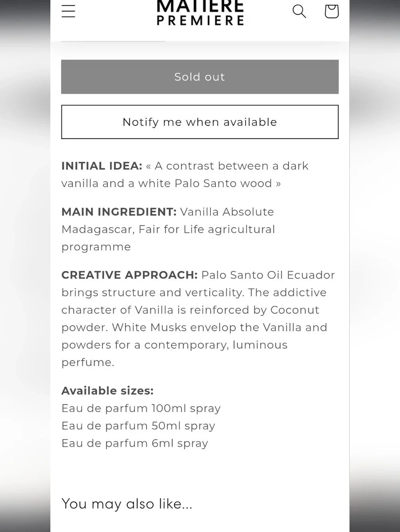Click the MAIN INGREDIENT label
This screenshot has width=400, height=532.
click(x=119, y=212)
